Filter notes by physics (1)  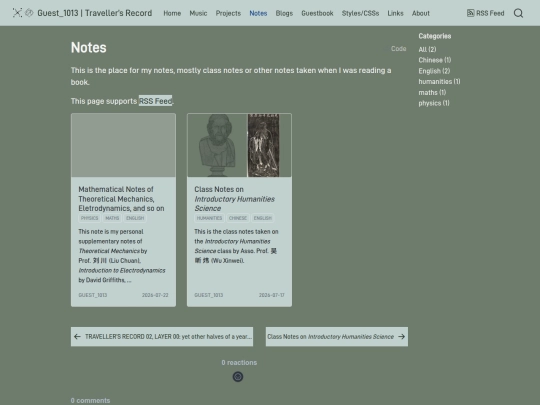click(434, 103)
